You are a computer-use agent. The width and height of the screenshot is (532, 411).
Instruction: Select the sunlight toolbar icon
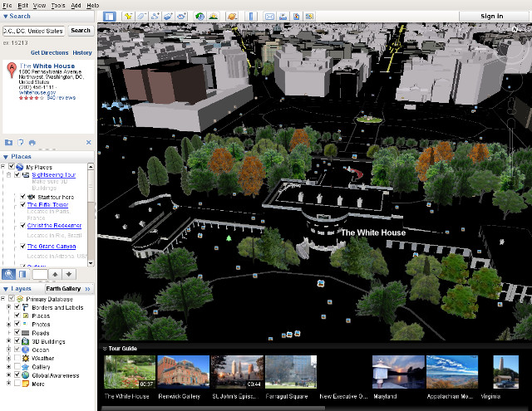[214, 16]
